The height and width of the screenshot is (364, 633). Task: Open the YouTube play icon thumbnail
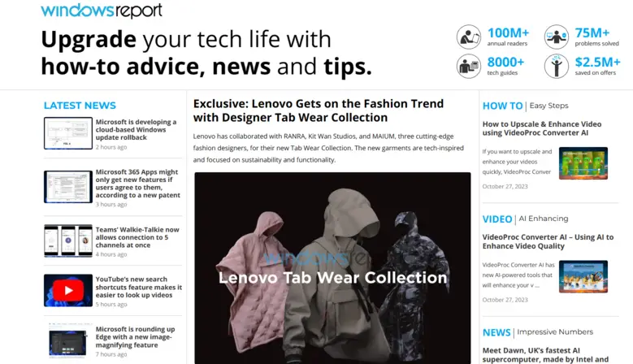68,291
